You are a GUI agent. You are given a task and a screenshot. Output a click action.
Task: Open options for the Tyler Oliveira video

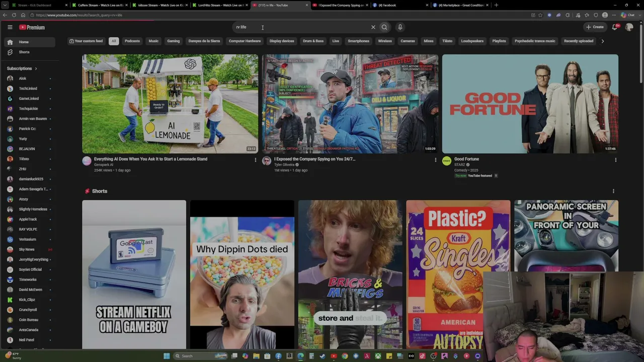click(435, 160)
